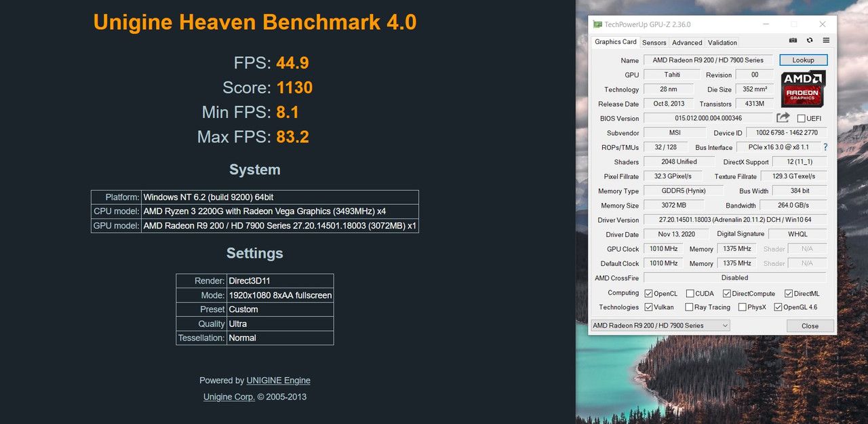Click the Driver Version field
Viewport: 868px width, 424px height.
(x=735, y=220)
